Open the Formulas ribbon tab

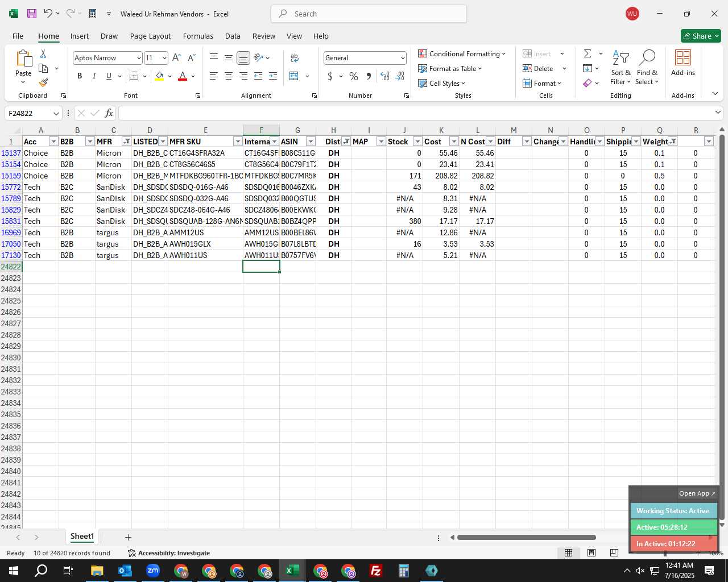click(198, 36)
